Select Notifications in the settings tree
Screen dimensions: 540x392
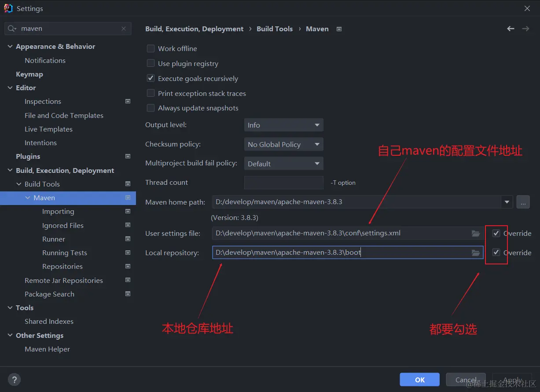click(45, 61)
